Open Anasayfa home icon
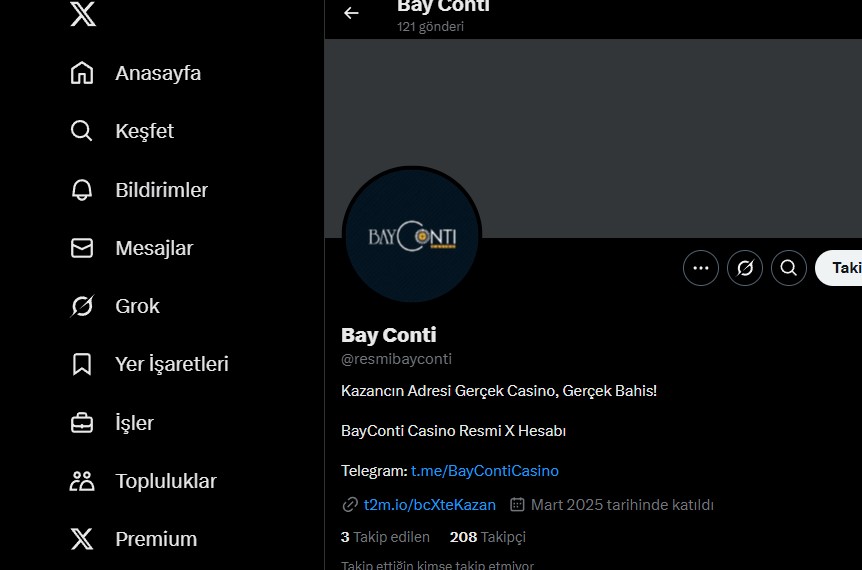862x570 pixels. tap(82, 73)
